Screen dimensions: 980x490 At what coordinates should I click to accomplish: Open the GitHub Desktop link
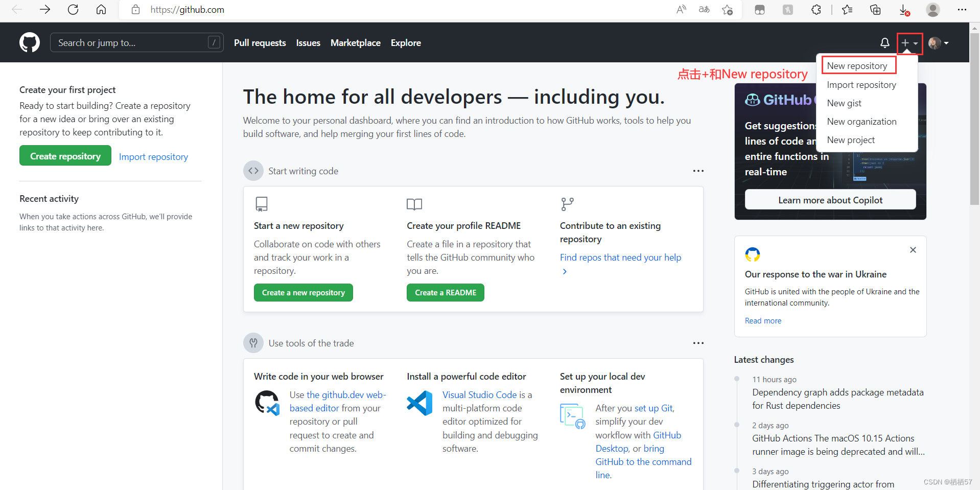pyautogui.click(x=638, y=442)
